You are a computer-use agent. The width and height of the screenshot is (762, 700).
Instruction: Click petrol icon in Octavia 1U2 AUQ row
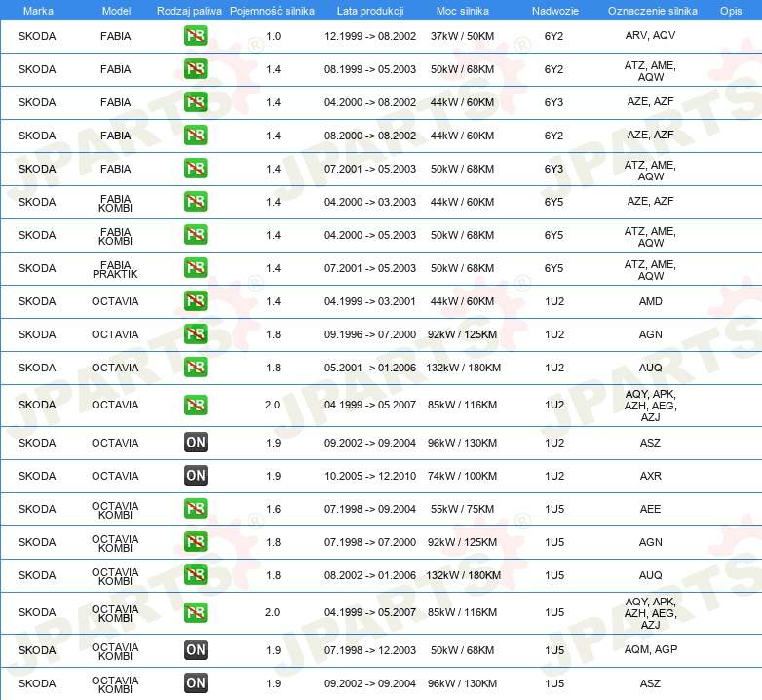tap(195, 367)
